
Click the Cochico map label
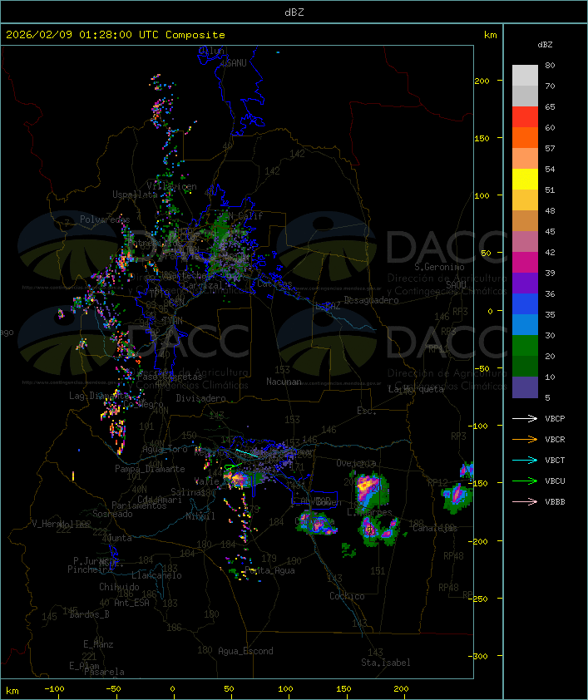coord(347,596)
